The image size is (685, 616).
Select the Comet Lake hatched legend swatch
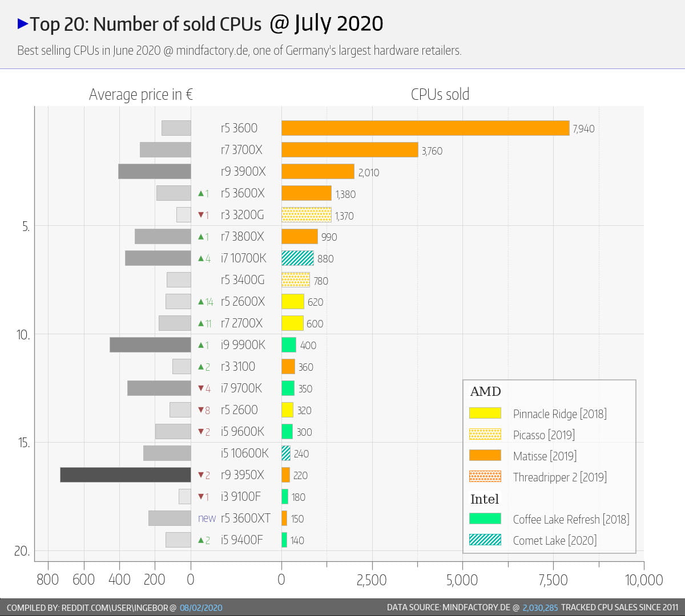pyautogui.click(x=485, y=540)
